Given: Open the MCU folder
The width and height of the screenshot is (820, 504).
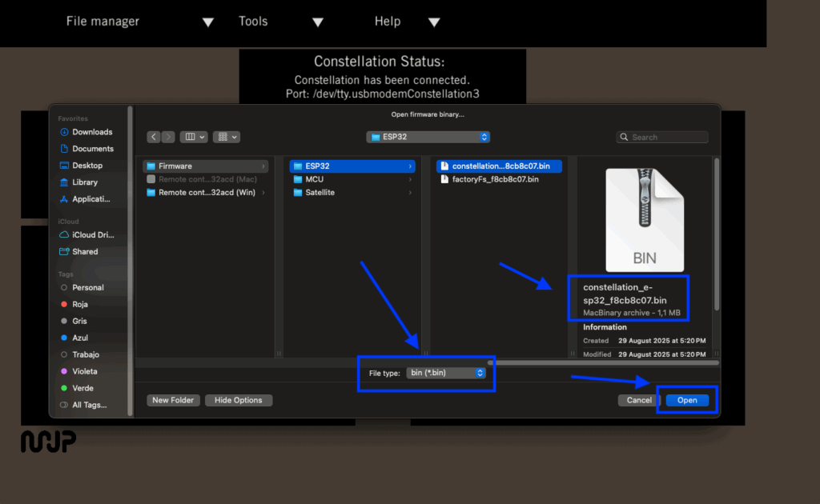Looking at the screenshot, I should (x=314, y=179).
